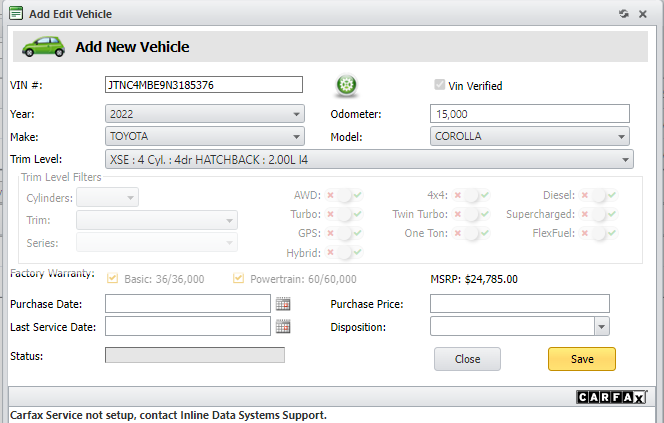Click the green VIN decode wheel icon
Image resolution: width=664 pixels, height=423 pixels.
click(x=347, y=85)
